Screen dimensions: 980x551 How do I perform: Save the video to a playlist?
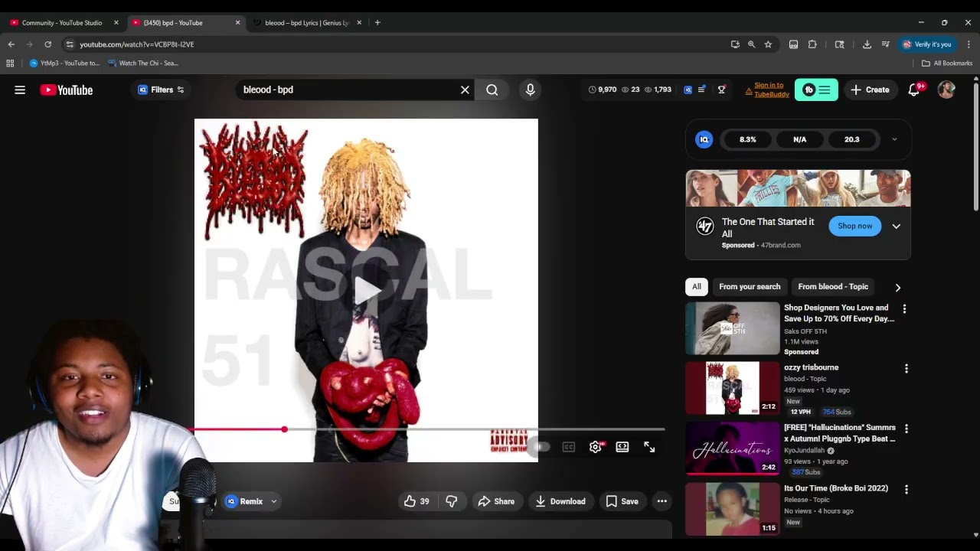[x=622, y=501]
